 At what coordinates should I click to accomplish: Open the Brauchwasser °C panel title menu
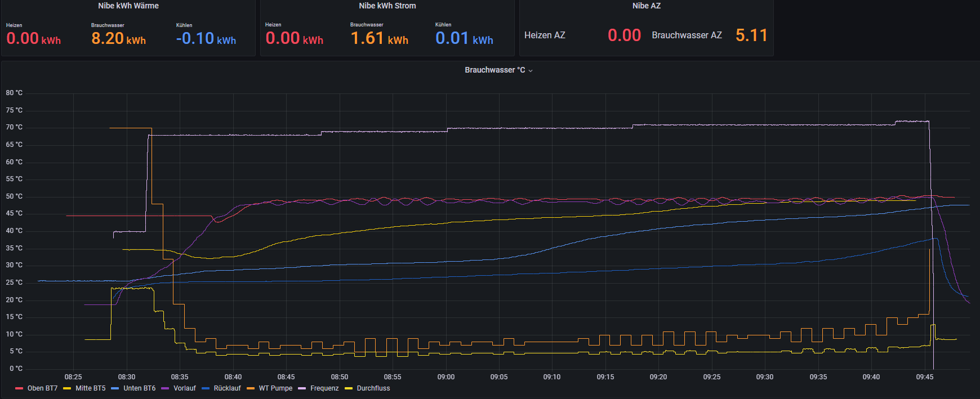[498, 70]
